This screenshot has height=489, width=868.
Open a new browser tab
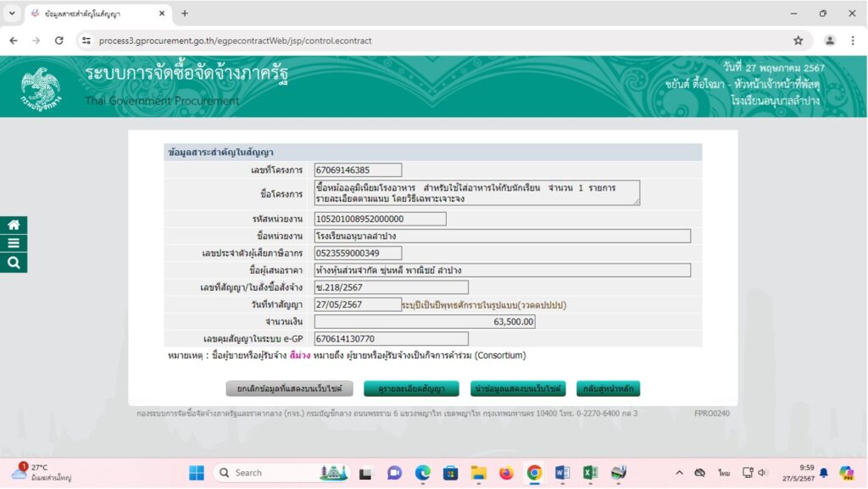(185, 14)
